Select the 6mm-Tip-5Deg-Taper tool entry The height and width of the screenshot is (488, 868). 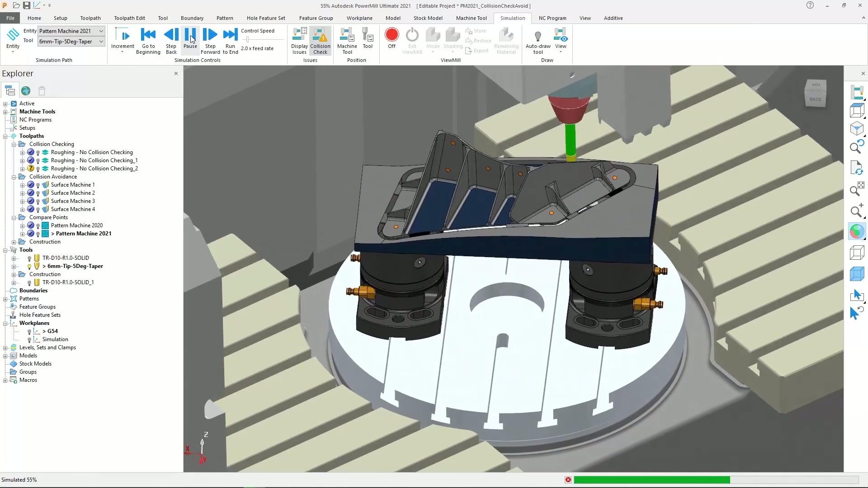point(72,266)
